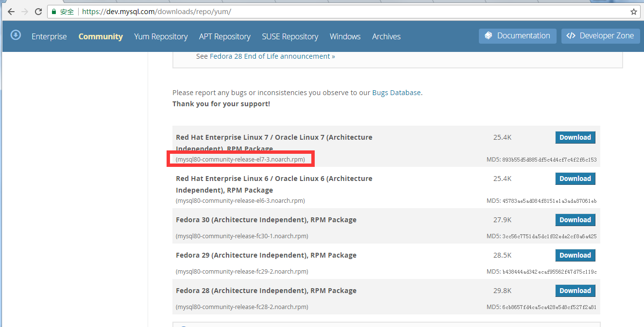Click the mysql80-community-release-el7-3.noarch.rpm filename
Viewport: 644px width, 327px height.
240,160
